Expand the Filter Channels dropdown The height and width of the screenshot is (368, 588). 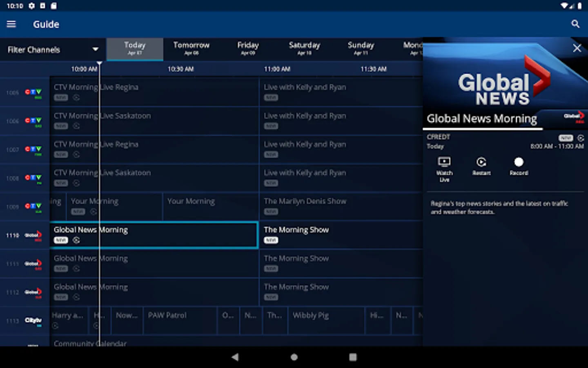[x=53, y=49]
